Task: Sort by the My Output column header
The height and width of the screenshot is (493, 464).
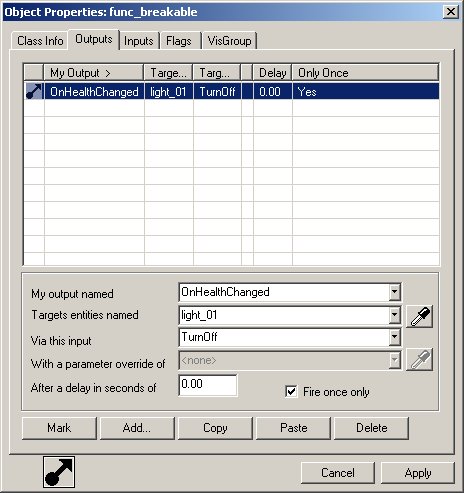Action: pyautogui.click(x=94, y=72)
